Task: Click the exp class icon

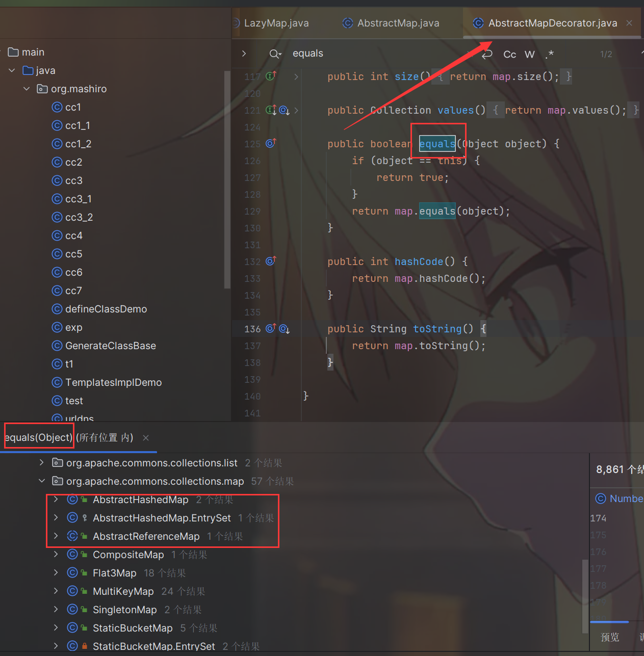Action: click(57, 327)
